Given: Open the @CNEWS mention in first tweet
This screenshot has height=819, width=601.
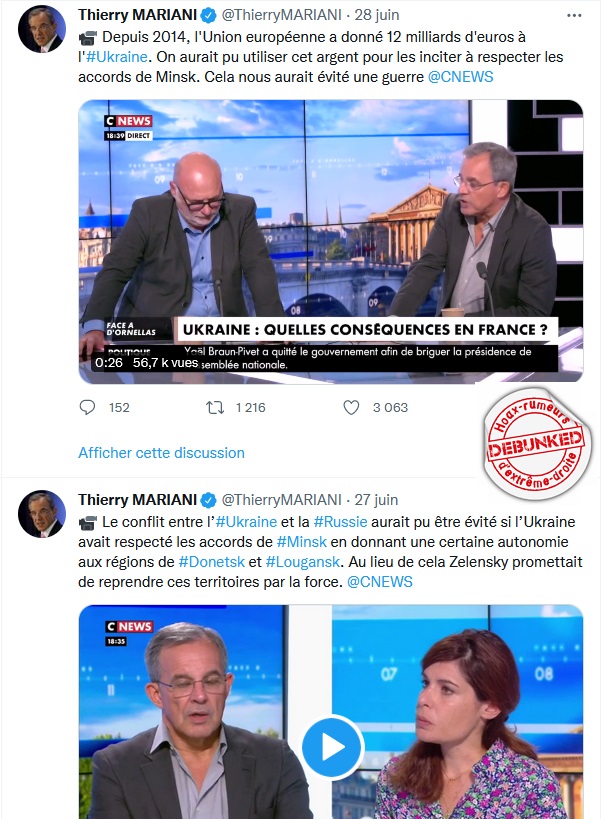Looking at the screenshot, I should (x=461, y=77).
